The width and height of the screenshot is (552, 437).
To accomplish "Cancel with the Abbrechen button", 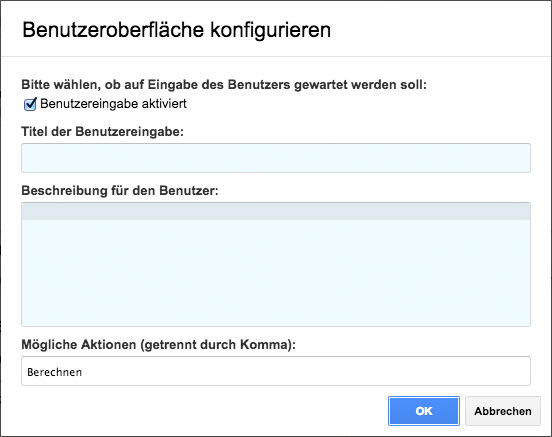I will click(x=503, y=411).
